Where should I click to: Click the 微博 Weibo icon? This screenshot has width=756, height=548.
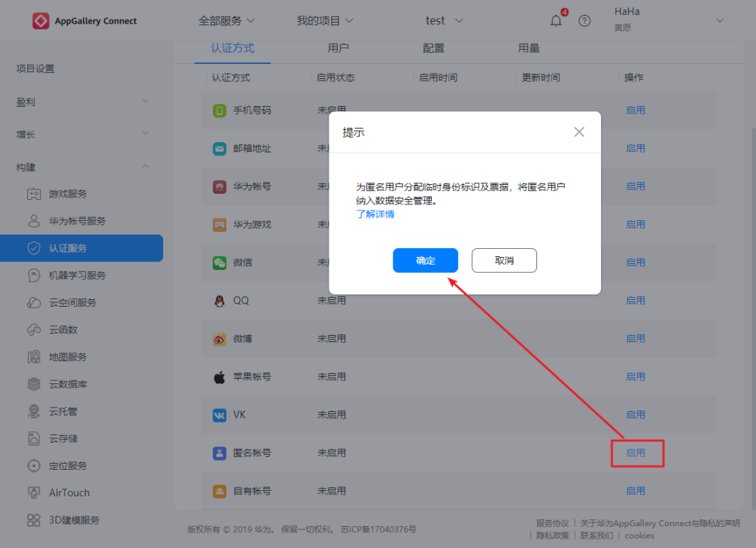coord(220,339)
